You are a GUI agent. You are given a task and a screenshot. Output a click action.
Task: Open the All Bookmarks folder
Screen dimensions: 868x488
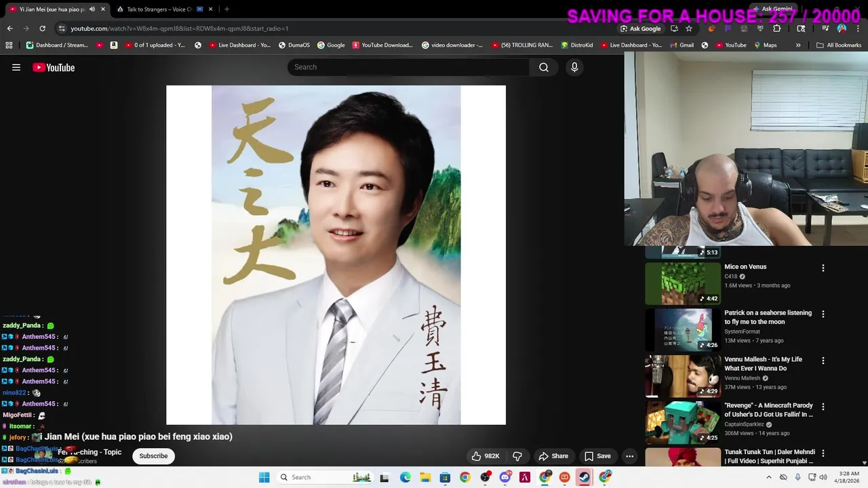click(x=839, y=45)
